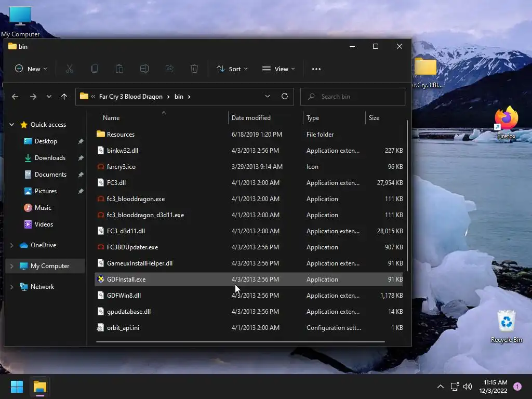Viewport: 532px width, 399px height.
Task: Sort by the Date modified column header
Action: (251, 118)
